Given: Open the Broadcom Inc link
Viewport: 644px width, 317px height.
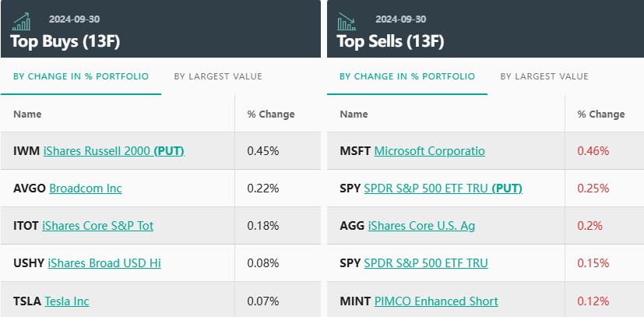Looking at the screenshot, I should click(x=86, y=188).
